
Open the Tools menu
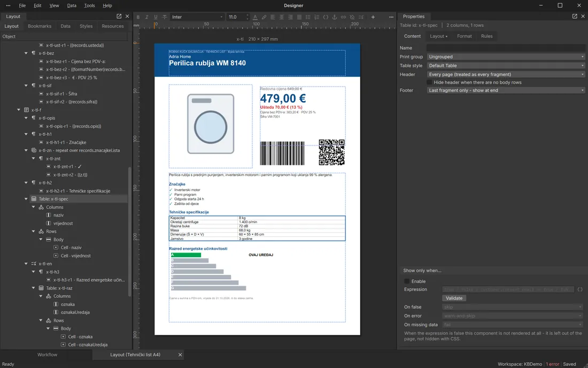pyautogui.click(x=89, y=6)
